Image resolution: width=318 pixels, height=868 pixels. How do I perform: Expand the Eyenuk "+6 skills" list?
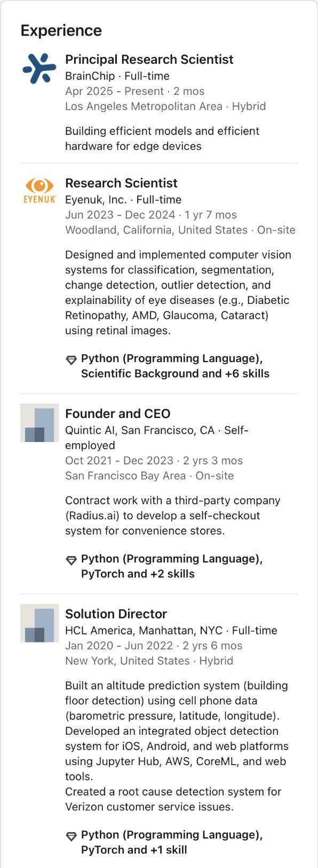(x=175, y=366)
